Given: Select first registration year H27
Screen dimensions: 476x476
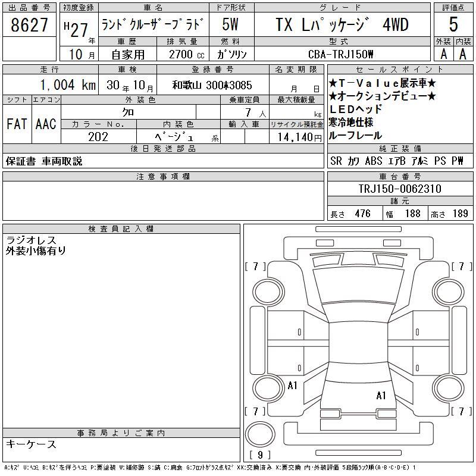Looking at the screenshot, I should [x=76, y=30].
